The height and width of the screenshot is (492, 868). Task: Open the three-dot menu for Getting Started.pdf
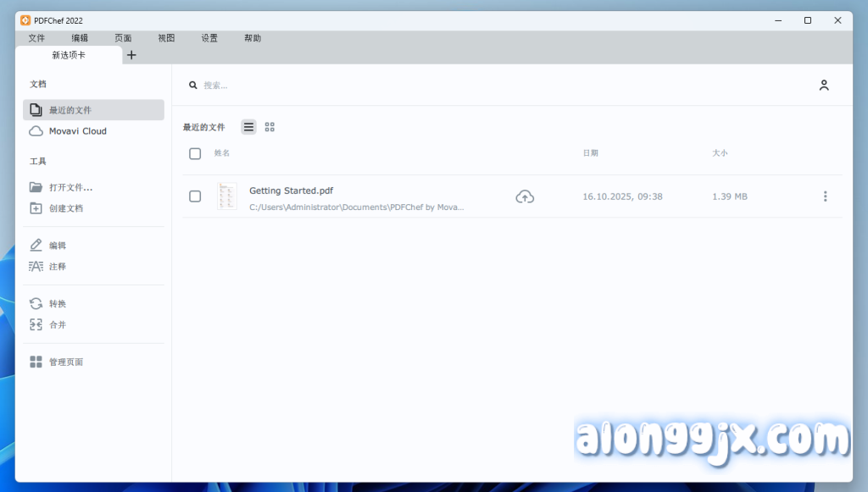[x=825, y=196]
